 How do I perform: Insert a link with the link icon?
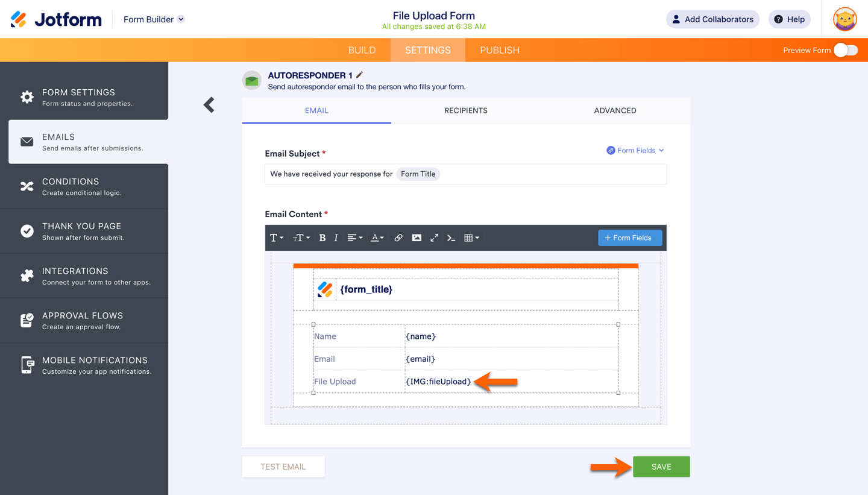(398, 238)
